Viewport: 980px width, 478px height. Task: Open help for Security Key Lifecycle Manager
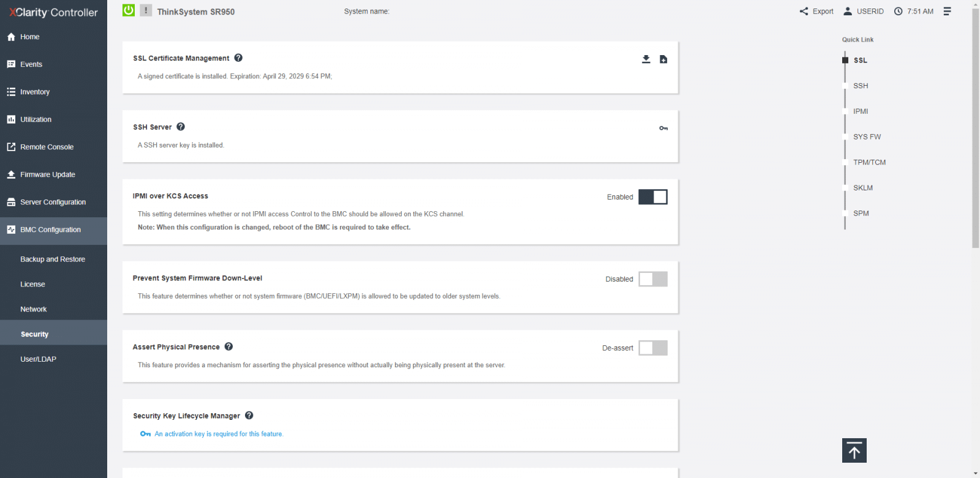pyautogui.click(x=249, y=415)
